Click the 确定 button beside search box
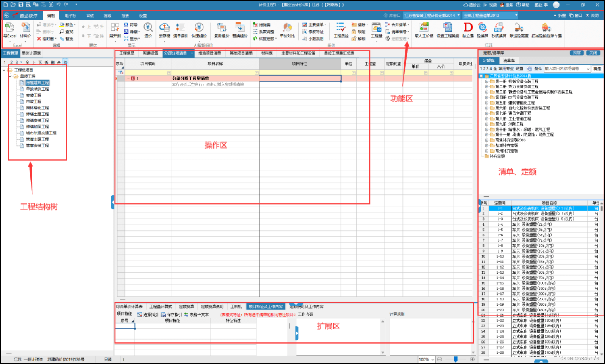 click(x=597, y=69)
